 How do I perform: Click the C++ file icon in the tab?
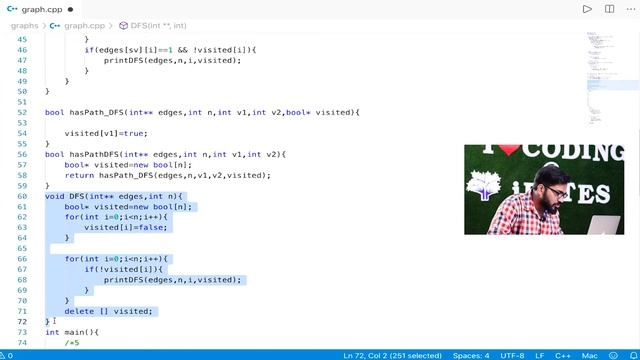point(12,9)
